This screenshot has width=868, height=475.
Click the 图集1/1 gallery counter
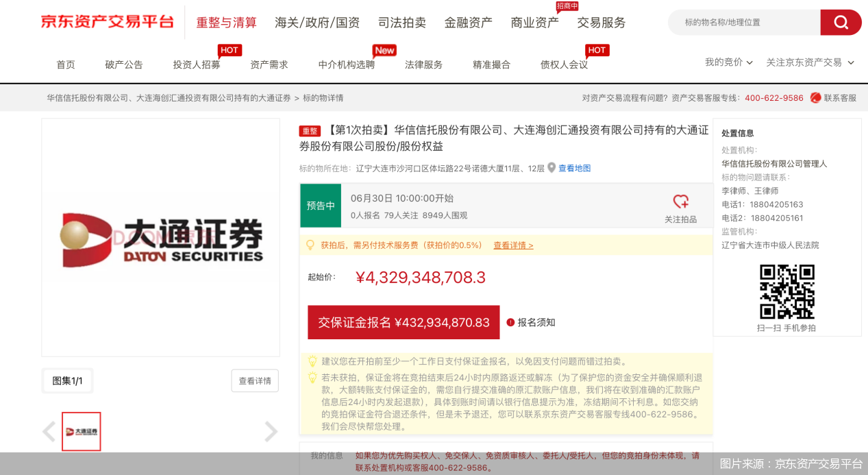[x=67, y=381]
